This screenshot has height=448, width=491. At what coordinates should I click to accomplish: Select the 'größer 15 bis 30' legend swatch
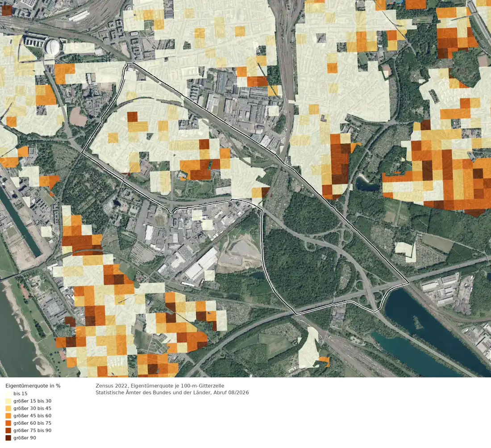8,401
